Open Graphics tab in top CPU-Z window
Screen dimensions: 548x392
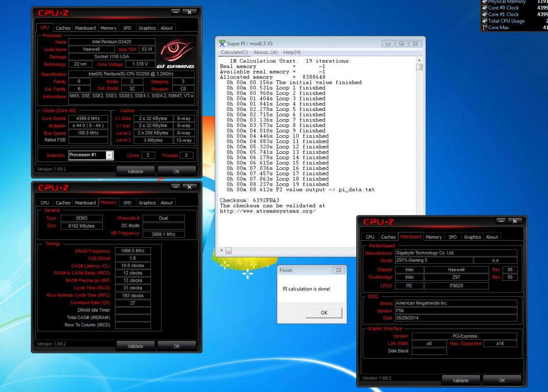(147, 28)
